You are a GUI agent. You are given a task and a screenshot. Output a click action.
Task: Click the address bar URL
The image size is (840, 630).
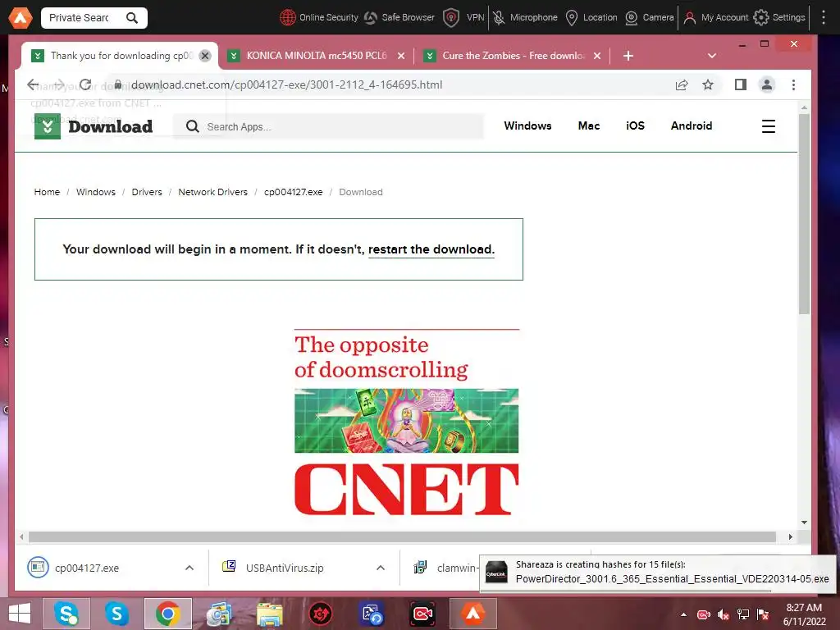[286, 84]
